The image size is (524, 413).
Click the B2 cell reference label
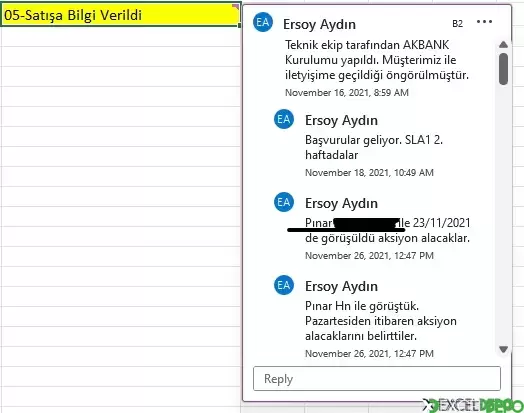pyautogui.click(x=457, y=24)
